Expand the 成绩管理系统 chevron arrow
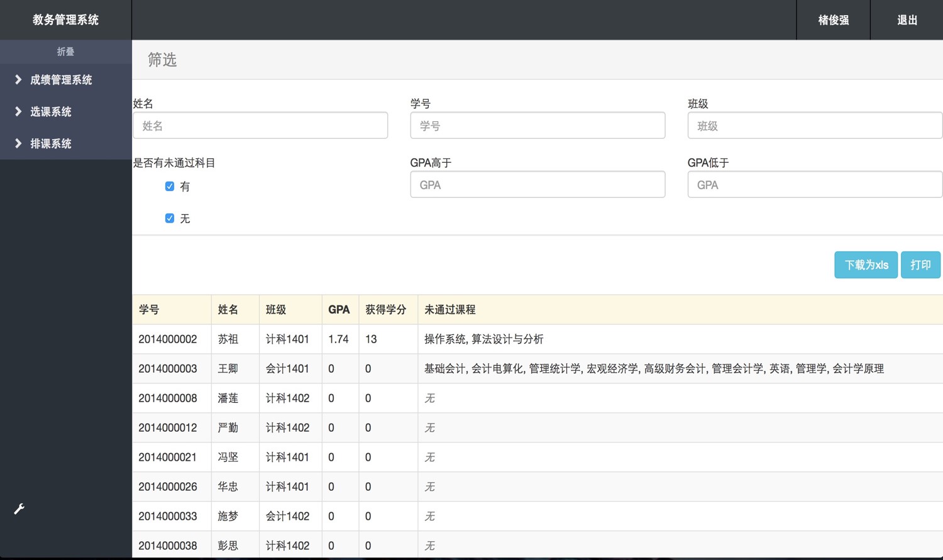Viewport: 943px width, 560px height. tap(18, 79)
